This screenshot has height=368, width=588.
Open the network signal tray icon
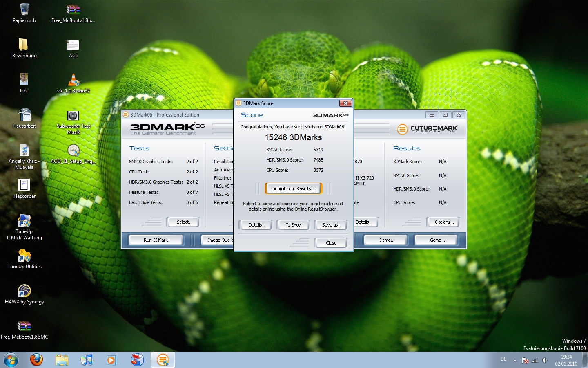click(535, 360)
